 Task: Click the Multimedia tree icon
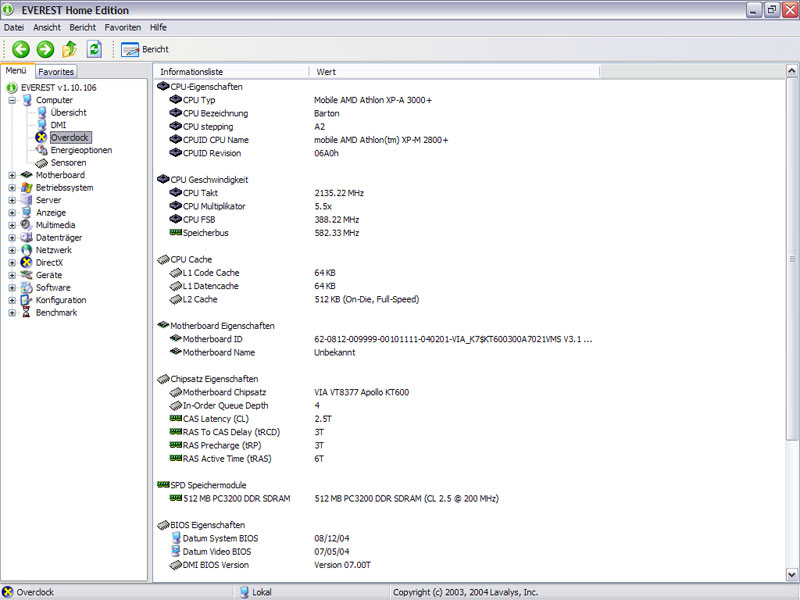pos(27,225)
